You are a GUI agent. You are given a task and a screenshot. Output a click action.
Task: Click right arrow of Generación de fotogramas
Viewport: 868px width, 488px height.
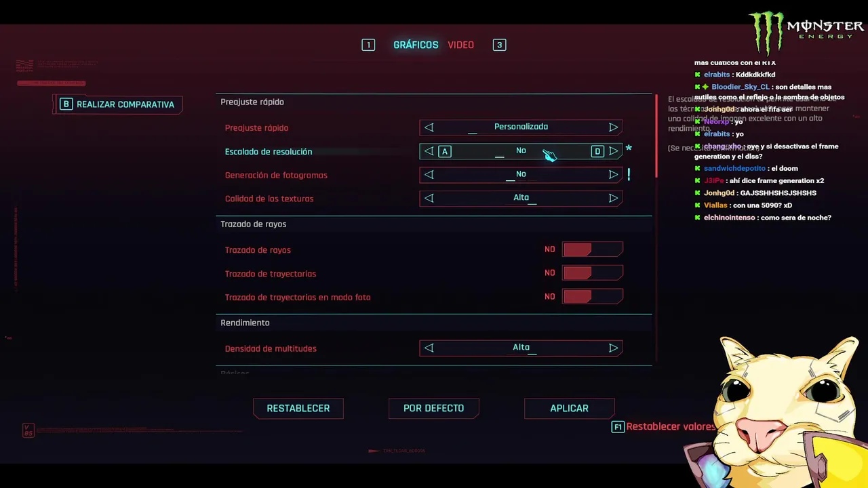(613, 175)
